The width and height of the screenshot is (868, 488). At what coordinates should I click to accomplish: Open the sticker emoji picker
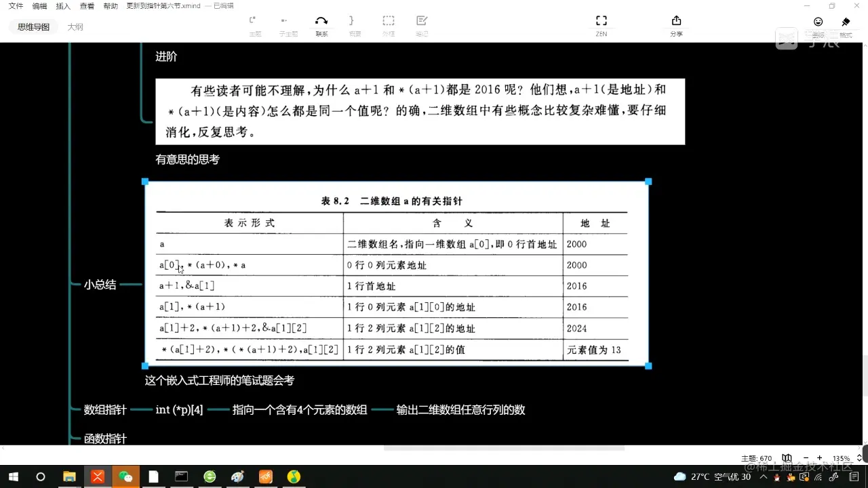click(x=817, y=22)
